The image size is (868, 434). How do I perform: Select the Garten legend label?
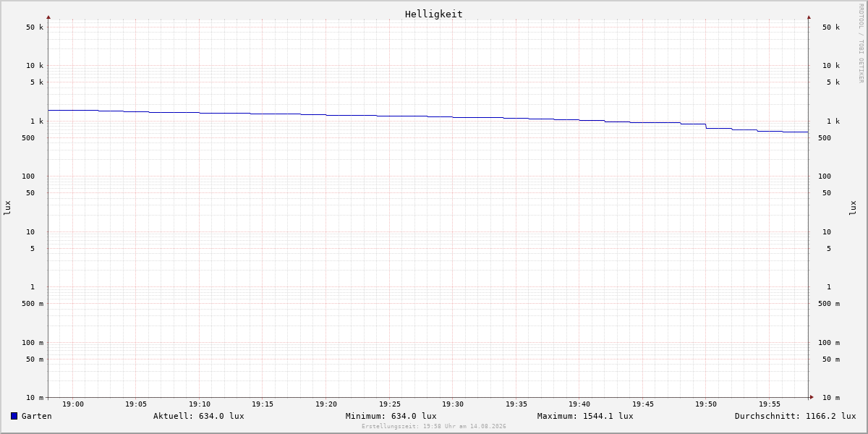(37, 416)
